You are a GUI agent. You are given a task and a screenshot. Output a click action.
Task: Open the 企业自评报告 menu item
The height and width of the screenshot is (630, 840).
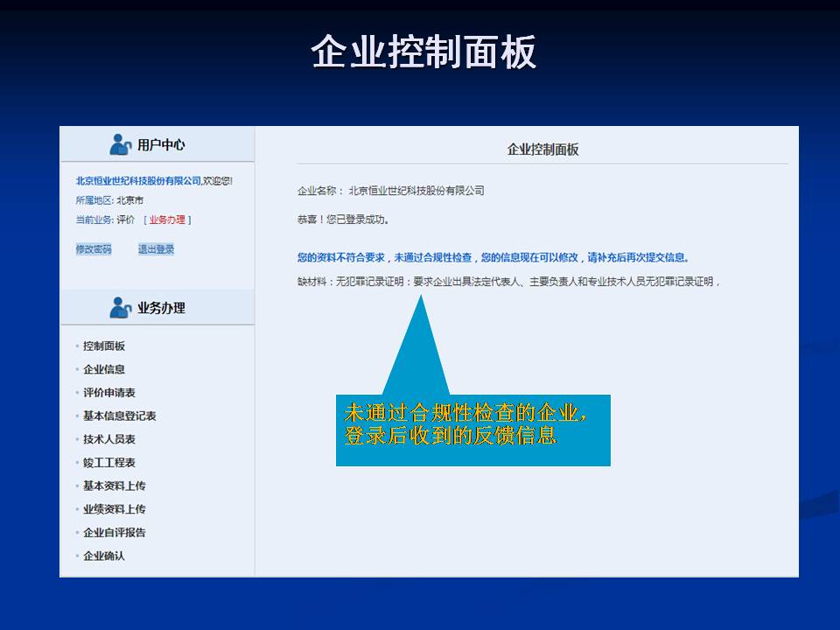pyautogui.click(x=114, y=533)
